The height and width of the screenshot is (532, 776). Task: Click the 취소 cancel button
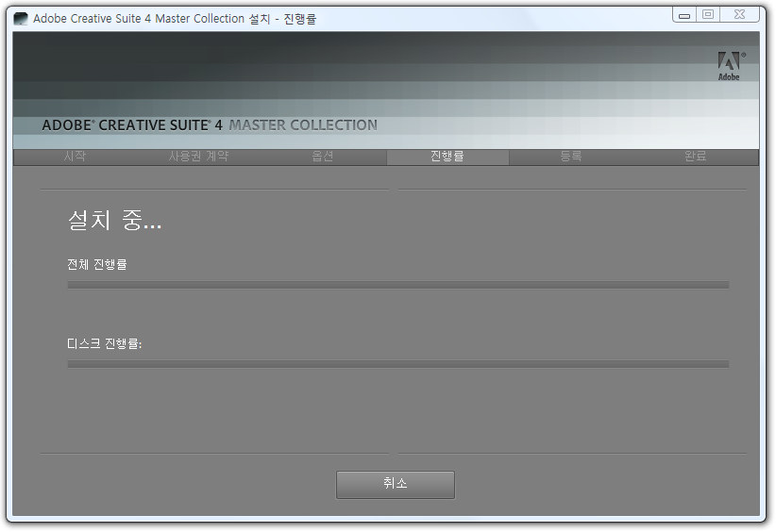tap(395, 485)
